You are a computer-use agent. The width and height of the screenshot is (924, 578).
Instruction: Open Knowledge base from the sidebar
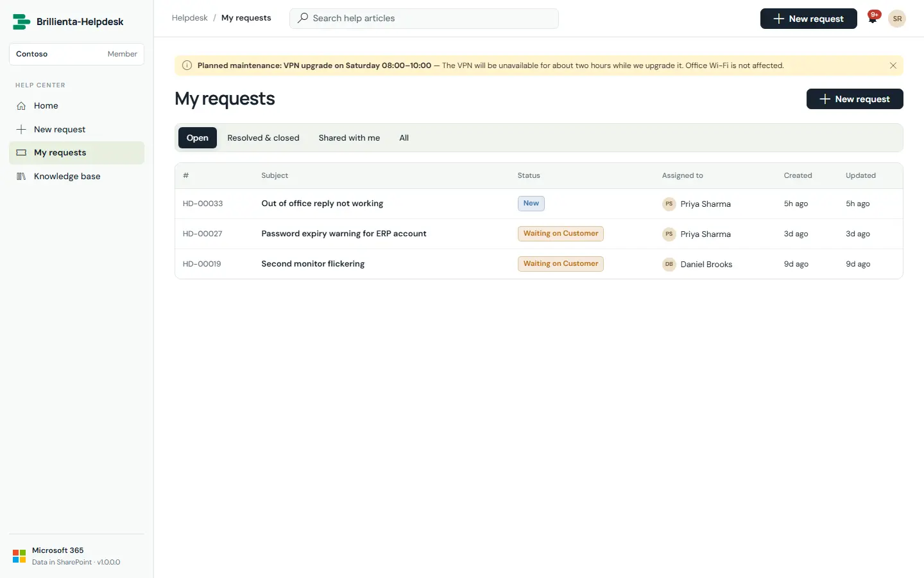click(76, 177)
